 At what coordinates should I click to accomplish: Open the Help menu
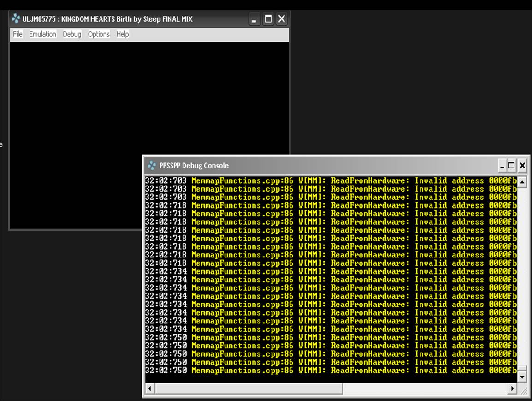point(123,34)
